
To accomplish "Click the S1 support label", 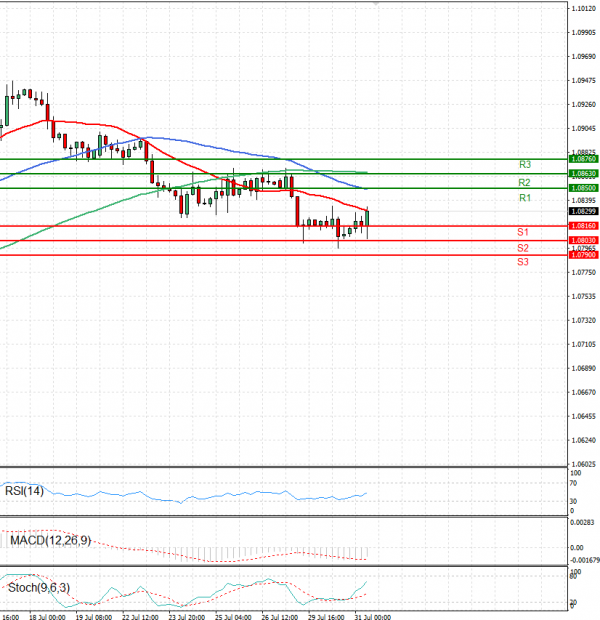I will click(523, 232).
